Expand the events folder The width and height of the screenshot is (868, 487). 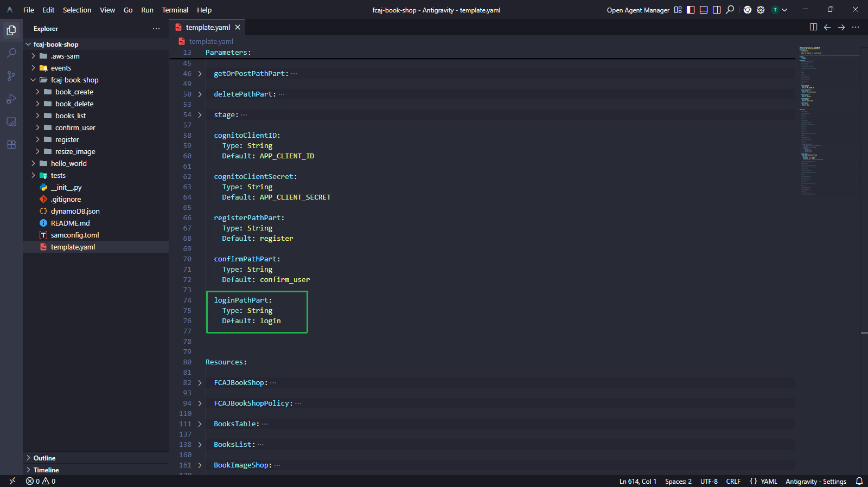(x=95, y=68)
